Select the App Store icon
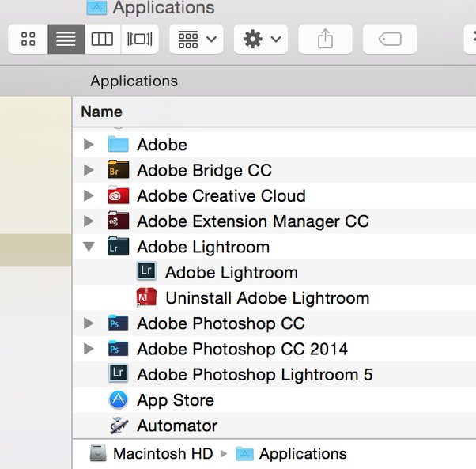 (118, 399)
